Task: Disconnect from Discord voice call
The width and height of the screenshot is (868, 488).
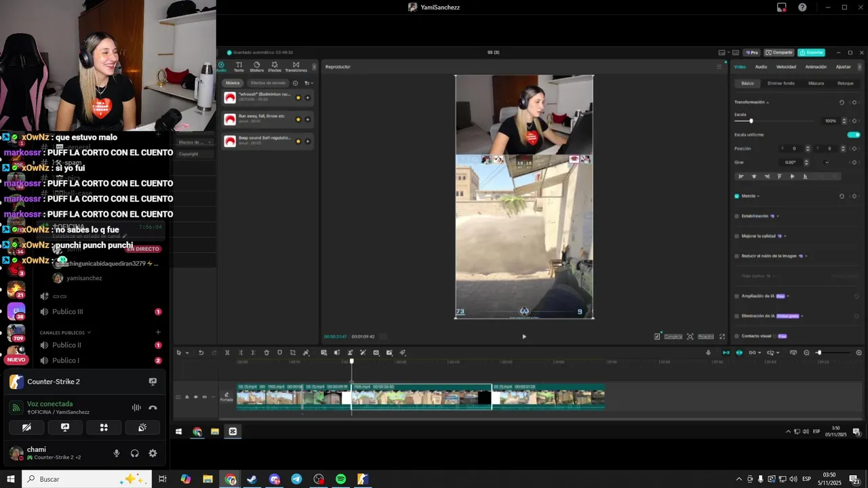Action: coord(153,407)
